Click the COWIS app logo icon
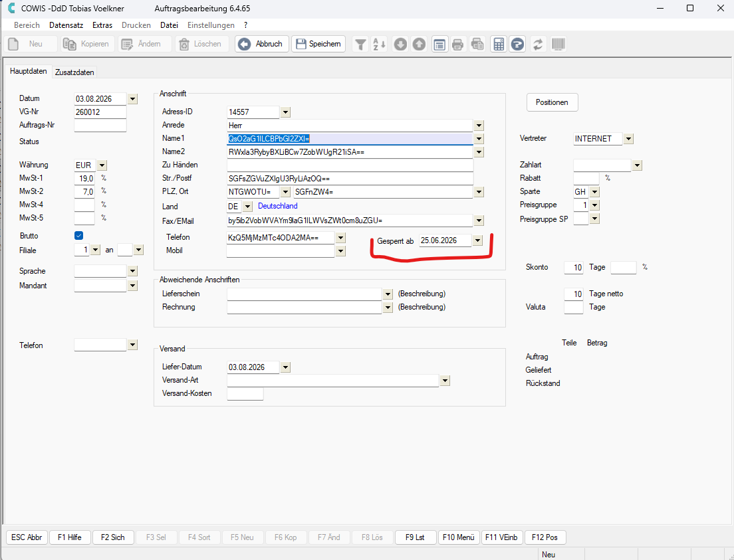The image size is (734, 560). point(11,9)
